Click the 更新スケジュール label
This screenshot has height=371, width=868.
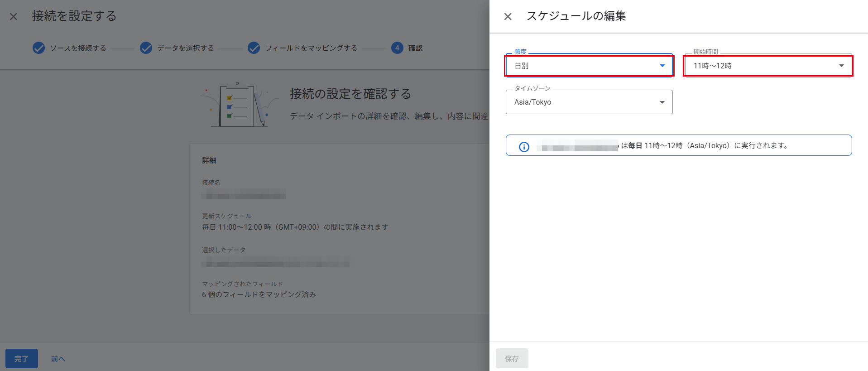pos(227,216)
